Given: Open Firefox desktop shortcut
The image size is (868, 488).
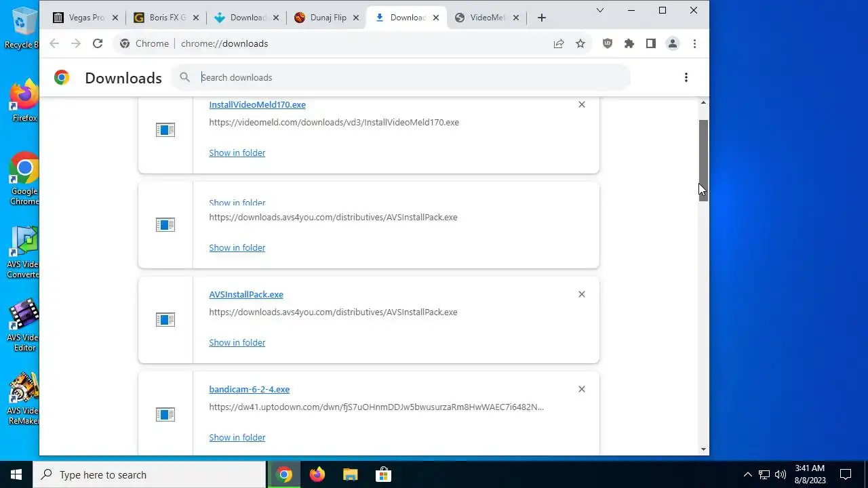Looking at the screenshot, I should pos(24,100).
